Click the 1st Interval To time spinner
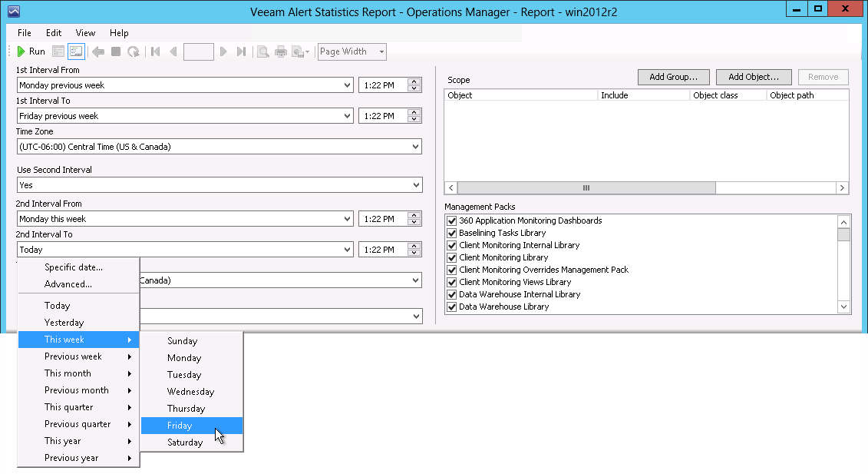 414,116
